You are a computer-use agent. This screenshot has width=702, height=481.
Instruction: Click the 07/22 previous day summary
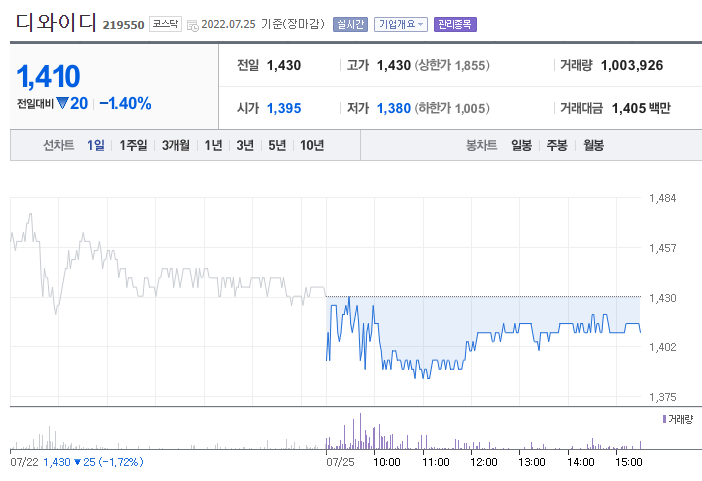pos(77,462)
